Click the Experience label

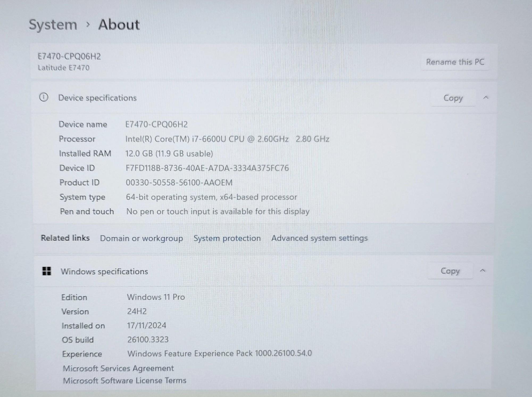click(x=82, y=354)
